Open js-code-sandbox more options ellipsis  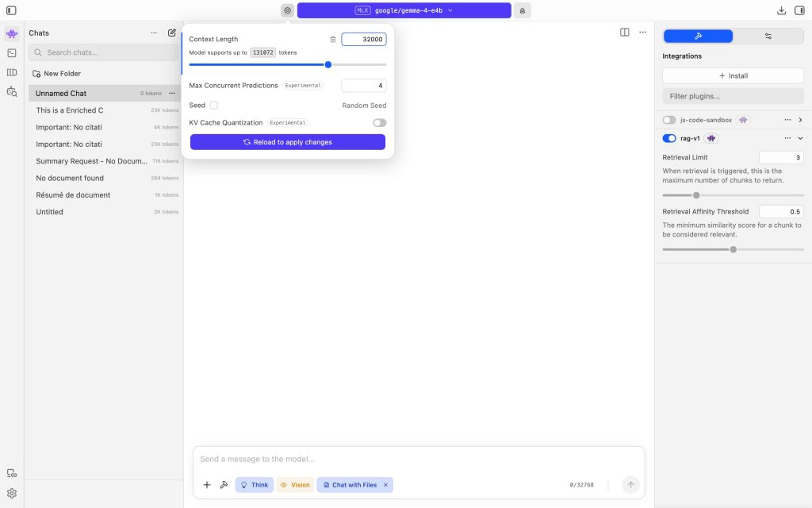(787, 120)
